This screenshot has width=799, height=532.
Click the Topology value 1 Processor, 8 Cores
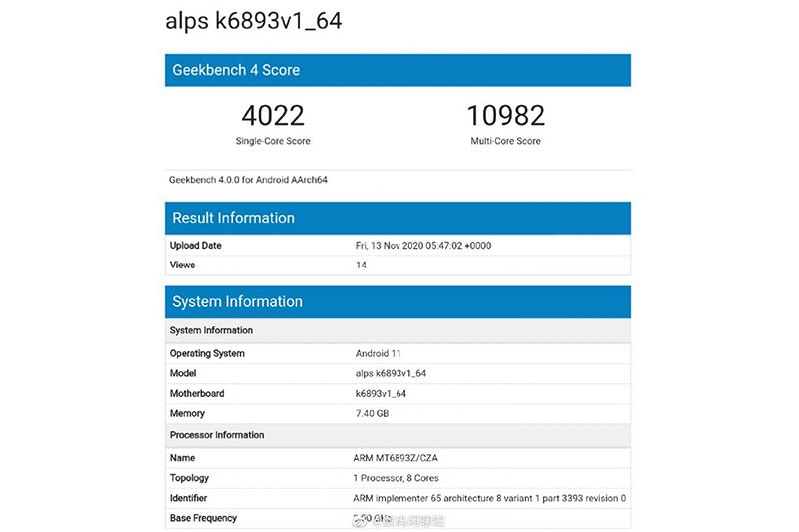point(397,478)
